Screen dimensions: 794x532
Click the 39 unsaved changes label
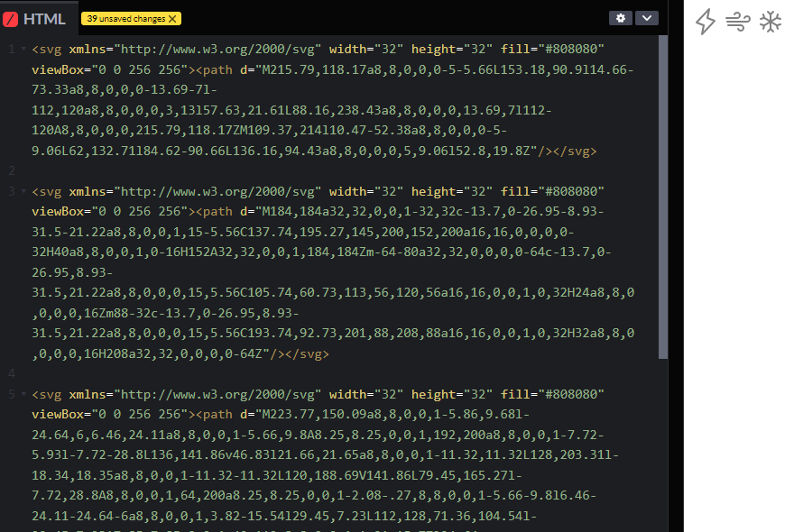[126, 19]
